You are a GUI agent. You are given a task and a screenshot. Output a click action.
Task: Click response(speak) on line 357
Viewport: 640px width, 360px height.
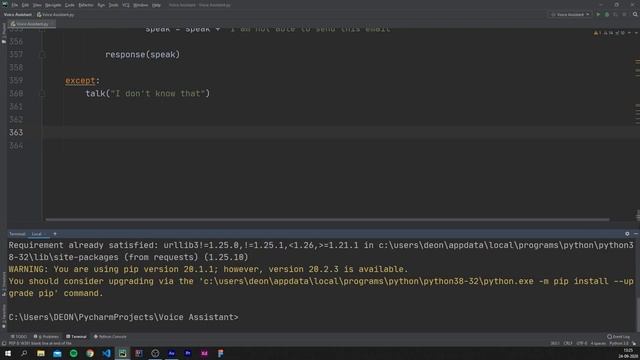(142, 54)
